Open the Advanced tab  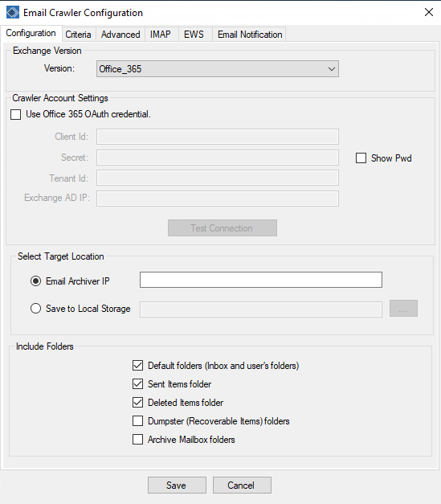(120, 35)
